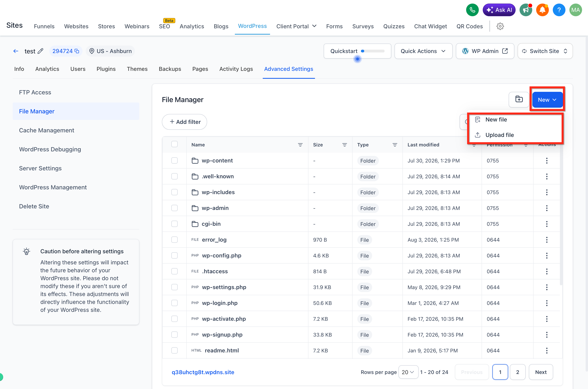Toggle the select-all checkbox in table header
Image resolution: width=588 pixels, height=389 pixels.
(174, 144)
